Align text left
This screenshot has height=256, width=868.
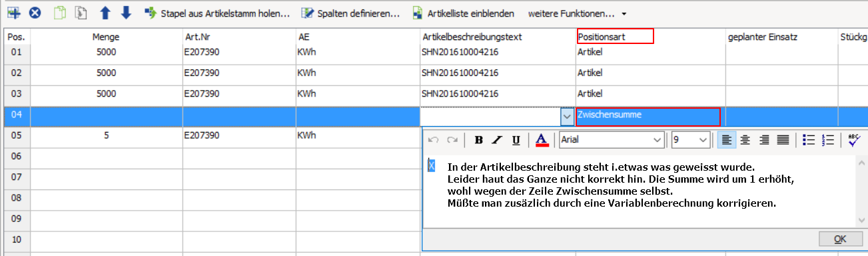tap(727, 140)
